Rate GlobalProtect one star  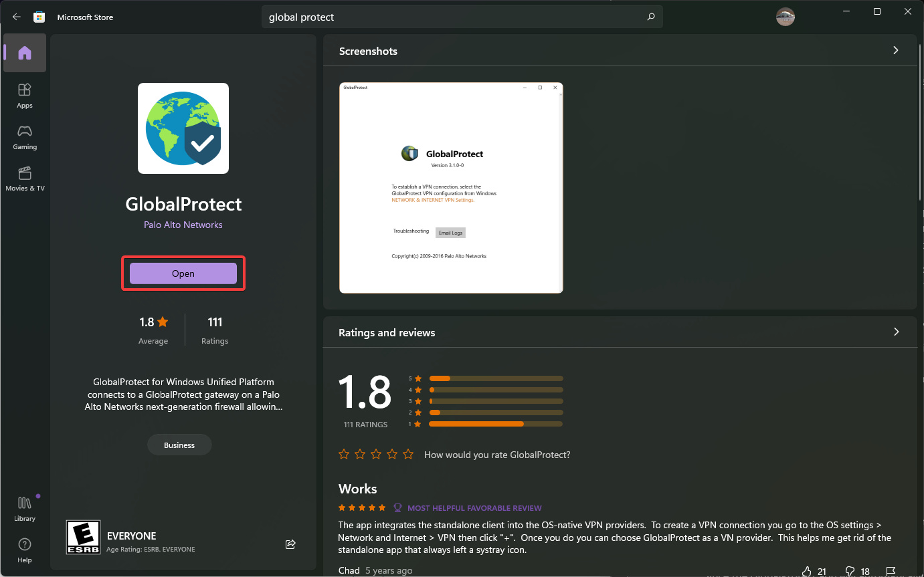344,455
